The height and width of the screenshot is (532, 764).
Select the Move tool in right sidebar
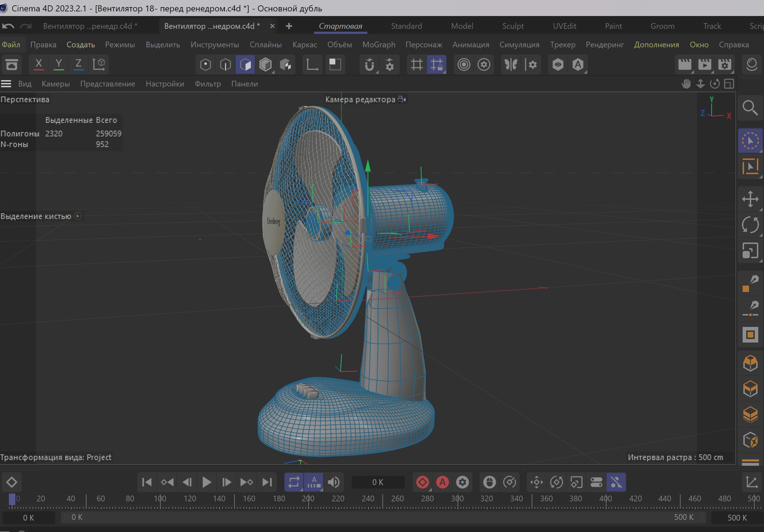750,199
